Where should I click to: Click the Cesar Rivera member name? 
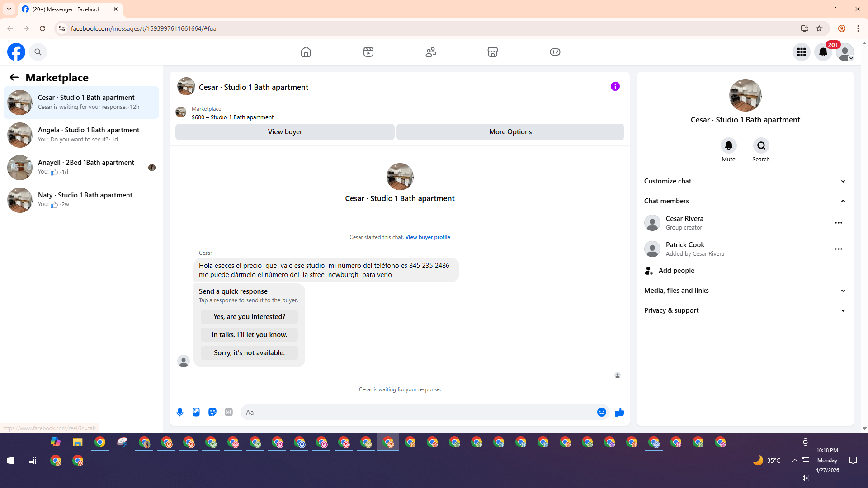pyautogui.click(x=684, y=219)
